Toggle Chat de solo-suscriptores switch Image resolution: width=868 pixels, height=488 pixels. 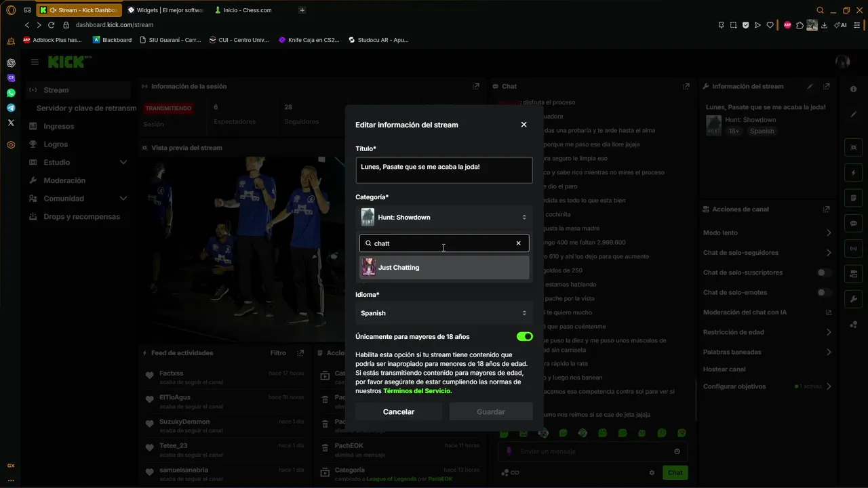823,272
